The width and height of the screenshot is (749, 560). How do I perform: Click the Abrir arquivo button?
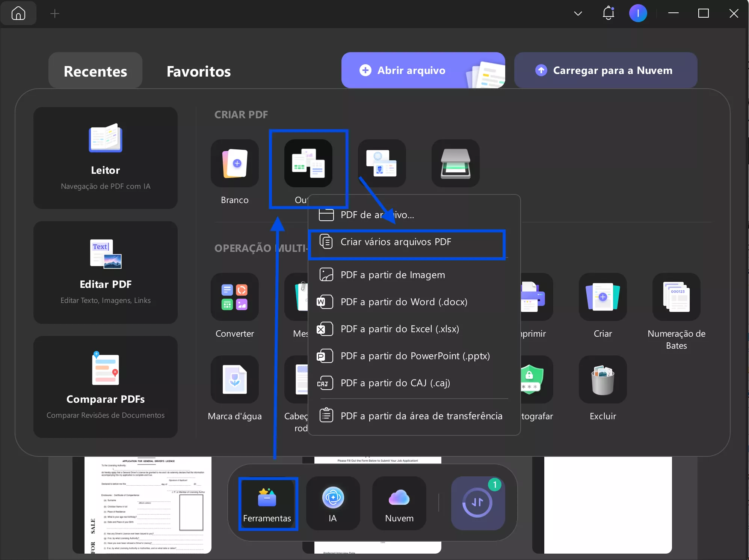411,71
